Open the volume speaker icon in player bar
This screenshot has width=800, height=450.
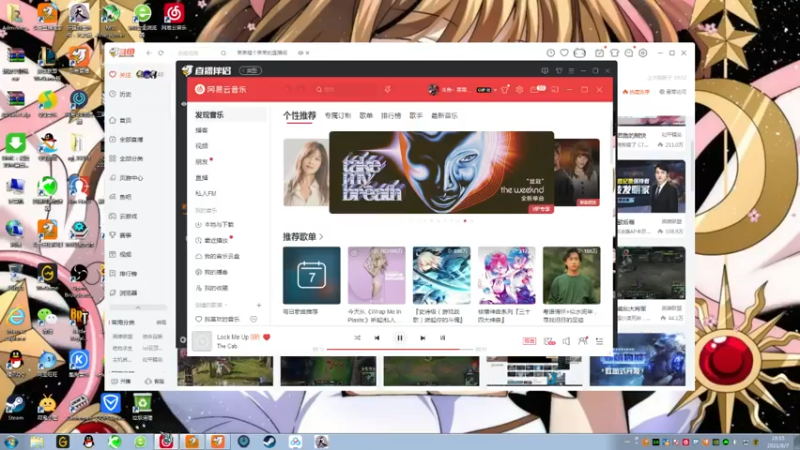click(x=566, y=341)
